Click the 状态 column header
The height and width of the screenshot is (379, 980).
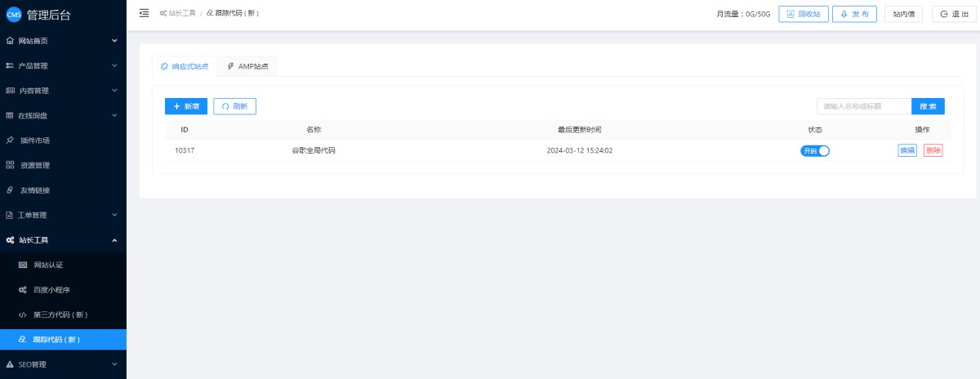815,130
